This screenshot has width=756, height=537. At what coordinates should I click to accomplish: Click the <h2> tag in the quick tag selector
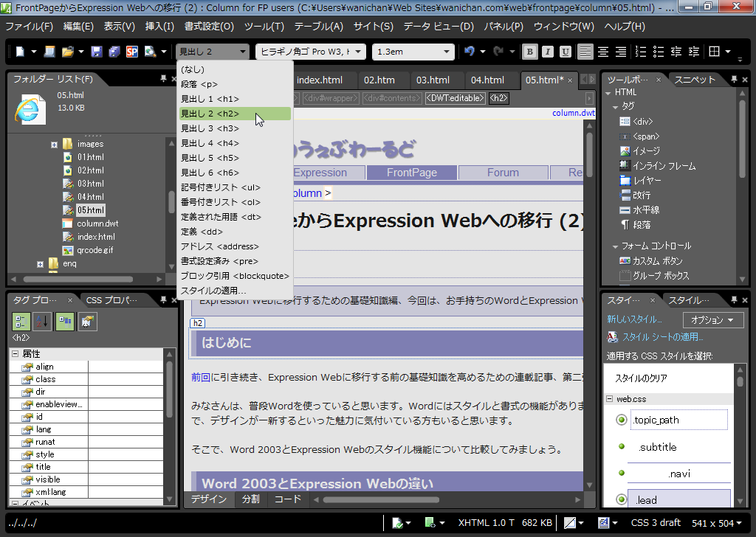(x=498, y=98)
